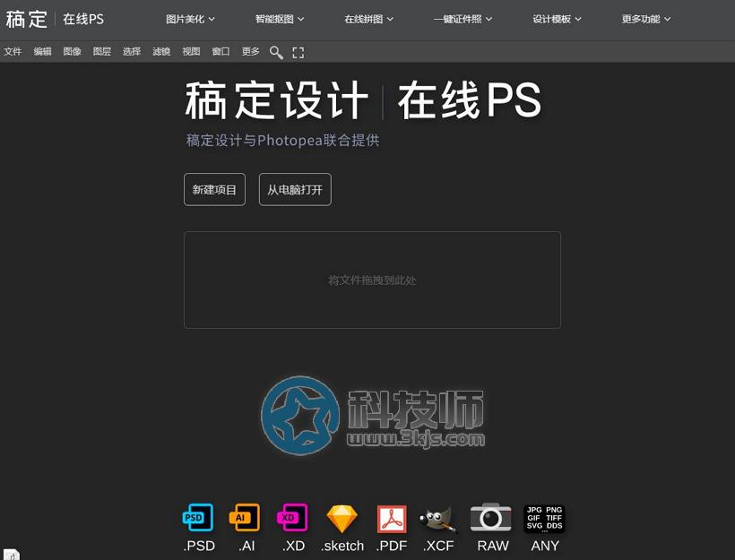Select the .XCF GIMP icon
Screen dimensions: 735x560
pos(438,519)
